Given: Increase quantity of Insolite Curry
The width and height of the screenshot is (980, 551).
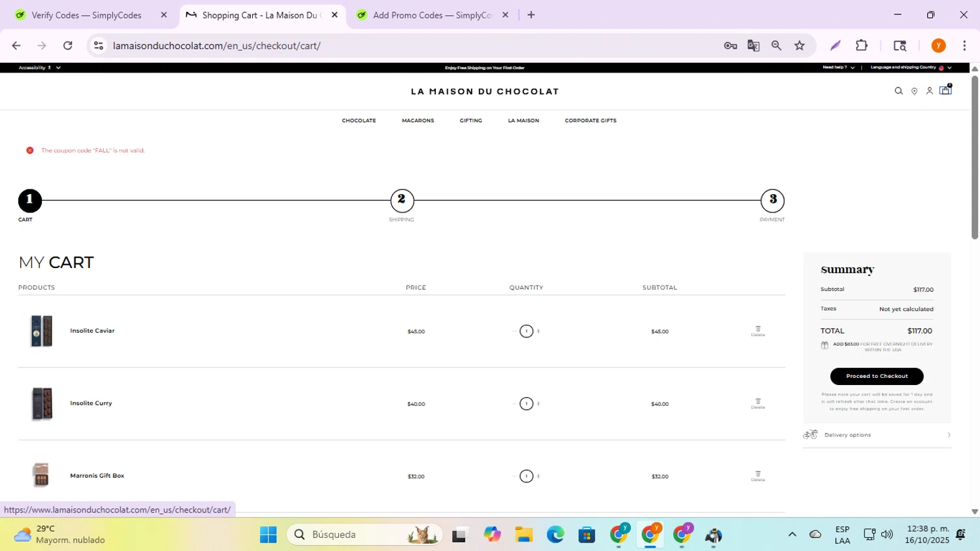Looking at the screenshot, I should point(538,404).
